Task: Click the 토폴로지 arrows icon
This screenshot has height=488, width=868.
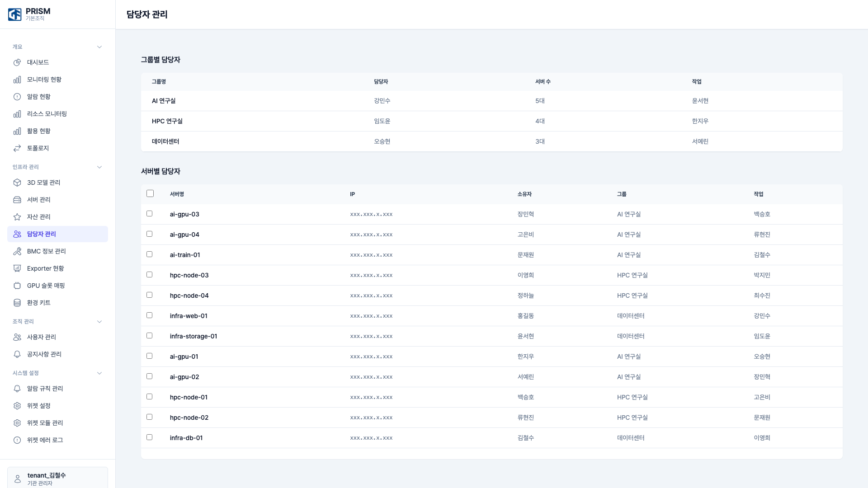Action: 17,148
